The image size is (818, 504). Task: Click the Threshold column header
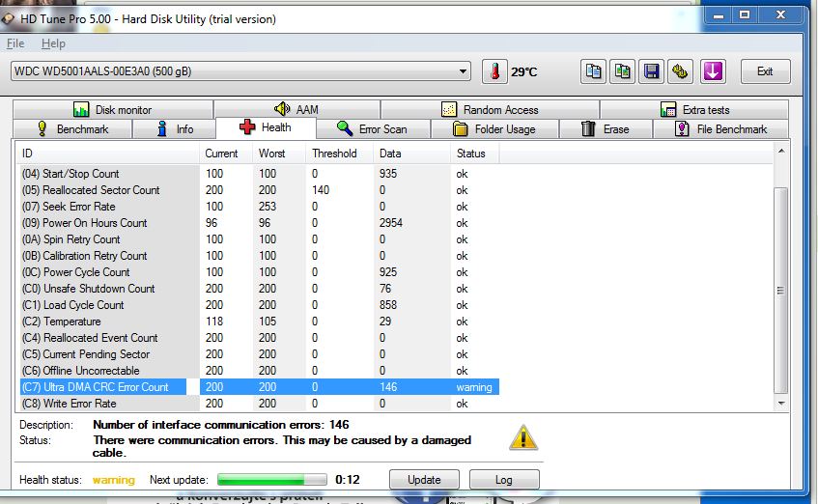[x=340, y=154]
